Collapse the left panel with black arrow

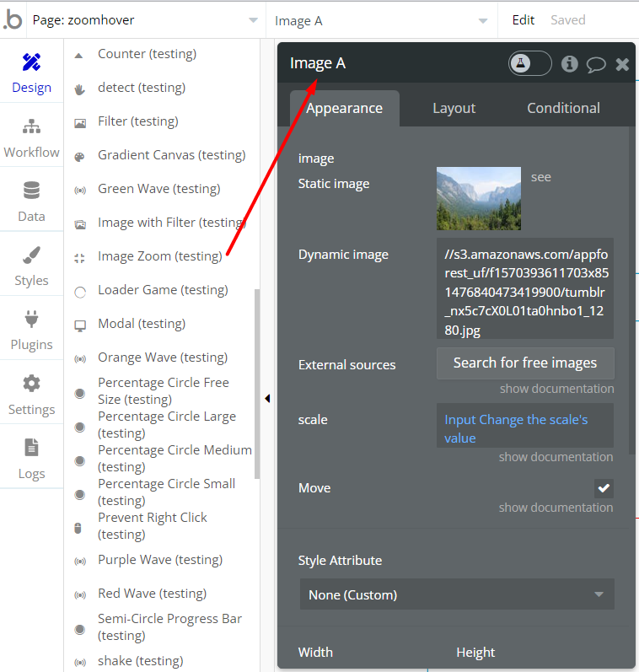click(x=267, y=399)
